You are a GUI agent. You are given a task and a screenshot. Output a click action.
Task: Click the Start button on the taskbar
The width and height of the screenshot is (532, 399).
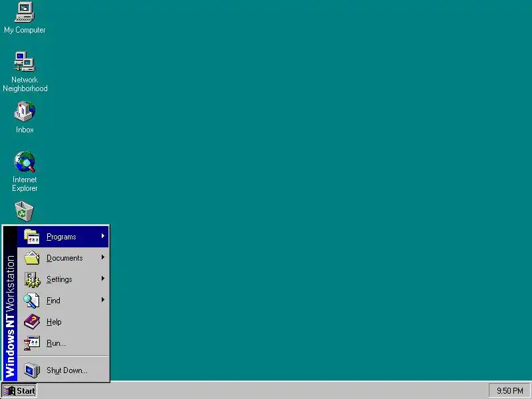[x=19, y=391]
